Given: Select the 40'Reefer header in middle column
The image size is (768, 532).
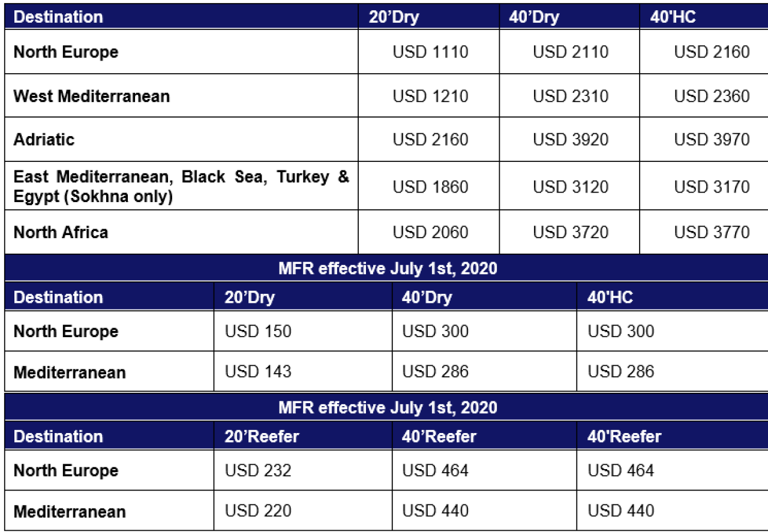Looking at the screenshot, I should pyautogui.click(x=439, y=437).
